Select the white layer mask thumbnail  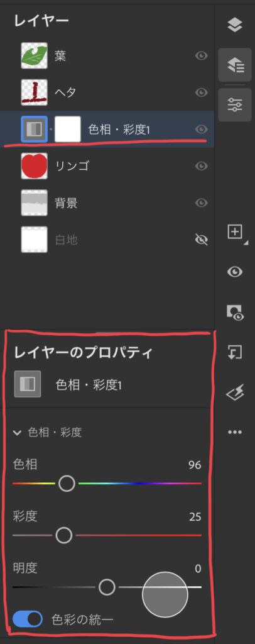68,130
